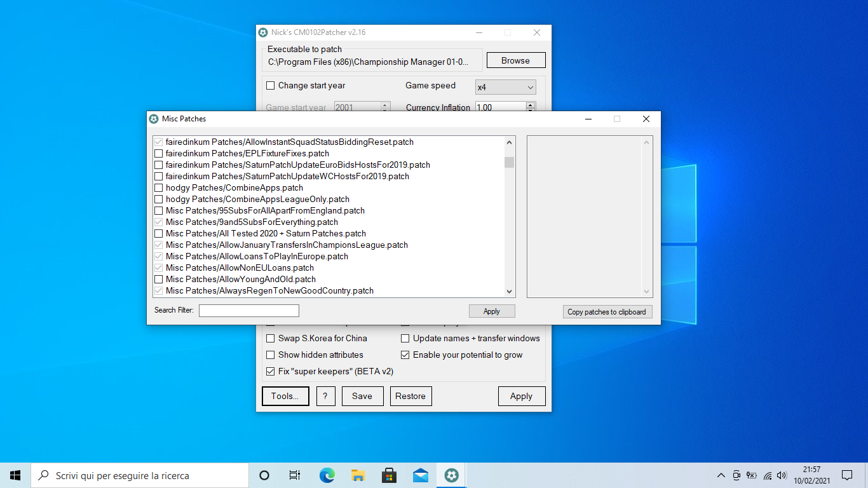Minimize the Misc Patches window
This screenshot has height=488, width=868.
(588, 119)
